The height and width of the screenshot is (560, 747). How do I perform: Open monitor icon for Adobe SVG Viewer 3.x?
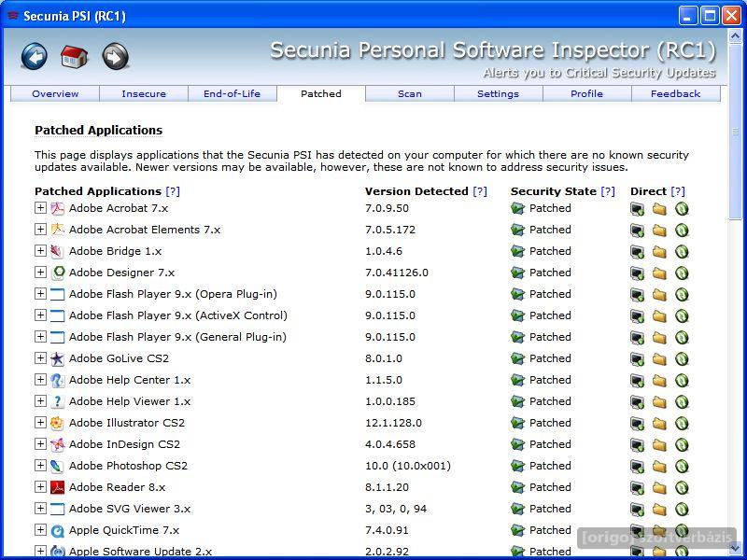[637, 509]
